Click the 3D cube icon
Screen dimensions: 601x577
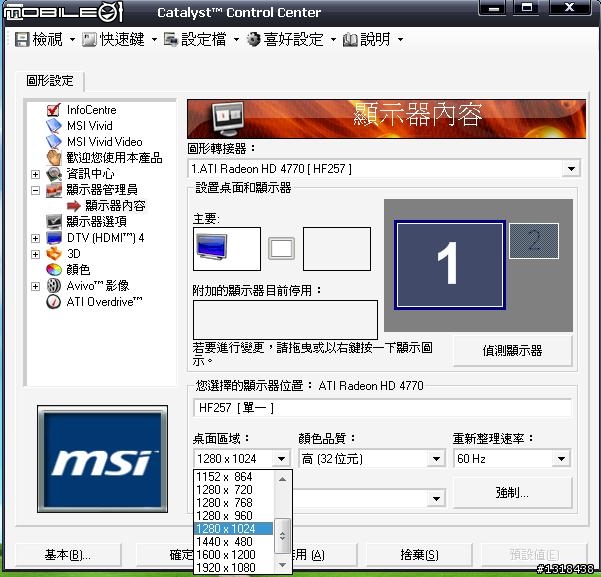(53, 254)
